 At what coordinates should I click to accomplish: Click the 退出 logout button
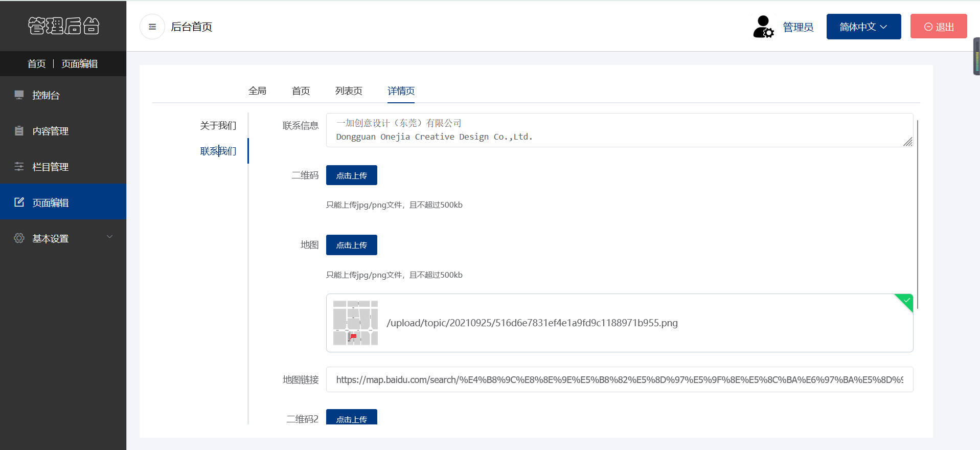[939, 27]
